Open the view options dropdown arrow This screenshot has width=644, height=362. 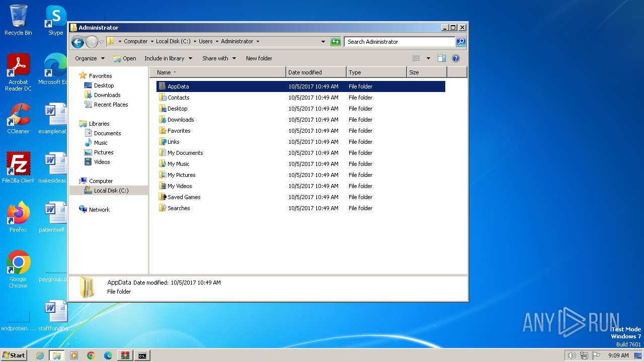428,58
